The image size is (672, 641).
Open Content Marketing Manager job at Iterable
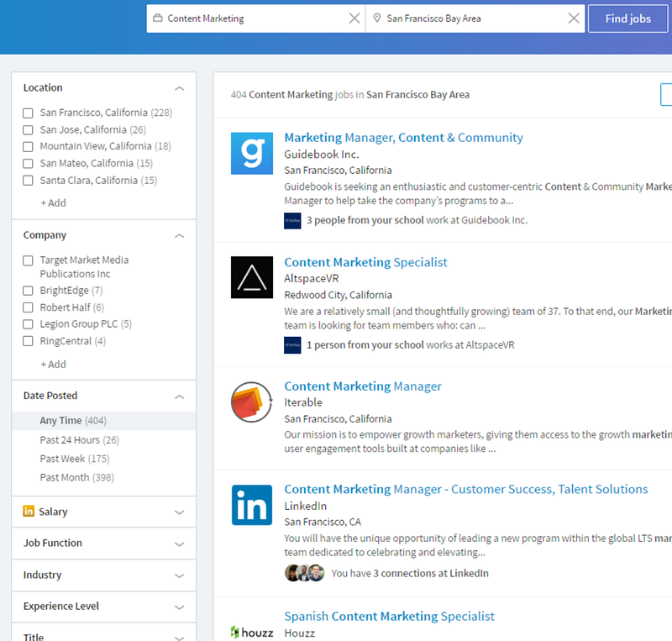[363, 386]
